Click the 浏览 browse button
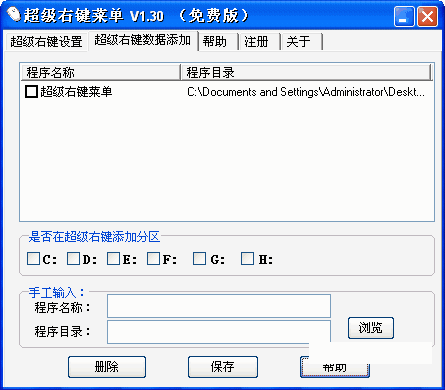 [371, 328]
